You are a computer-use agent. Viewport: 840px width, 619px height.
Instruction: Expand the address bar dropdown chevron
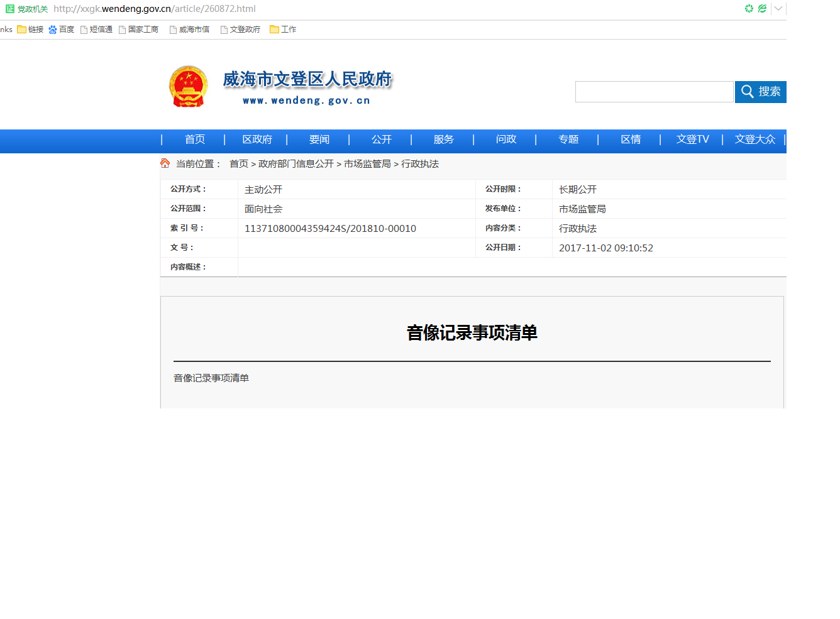[x=778, y=9]
